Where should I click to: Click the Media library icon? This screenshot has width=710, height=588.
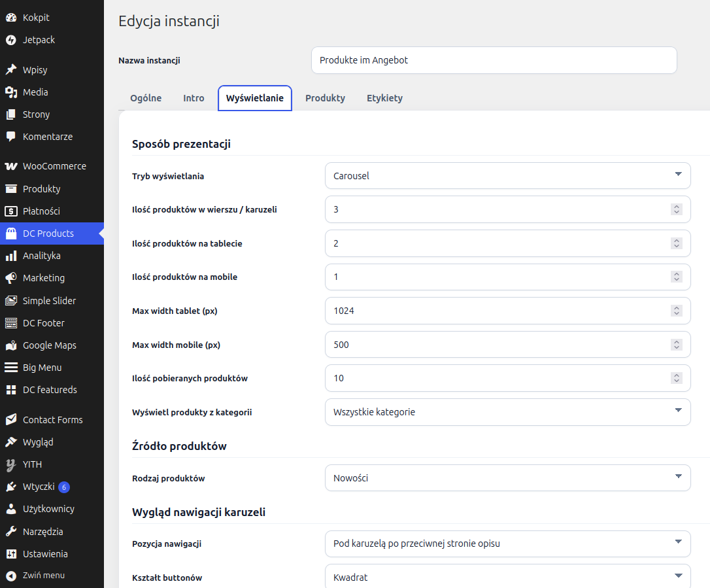click(x=11, y=92)
